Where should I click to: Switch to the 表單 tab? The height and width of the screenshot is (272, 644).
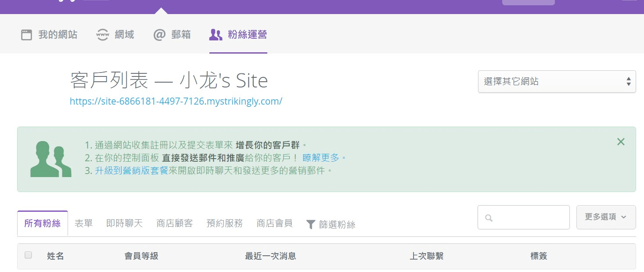(x=83, y=223)
